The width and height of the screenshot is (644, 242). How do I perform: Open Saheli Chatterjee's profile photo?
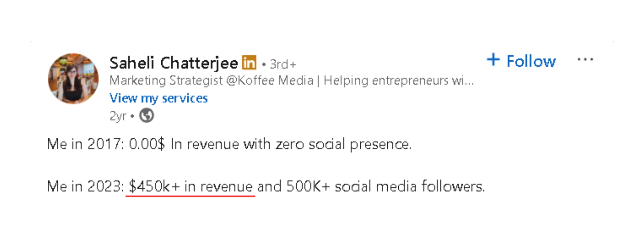[73, 79]
